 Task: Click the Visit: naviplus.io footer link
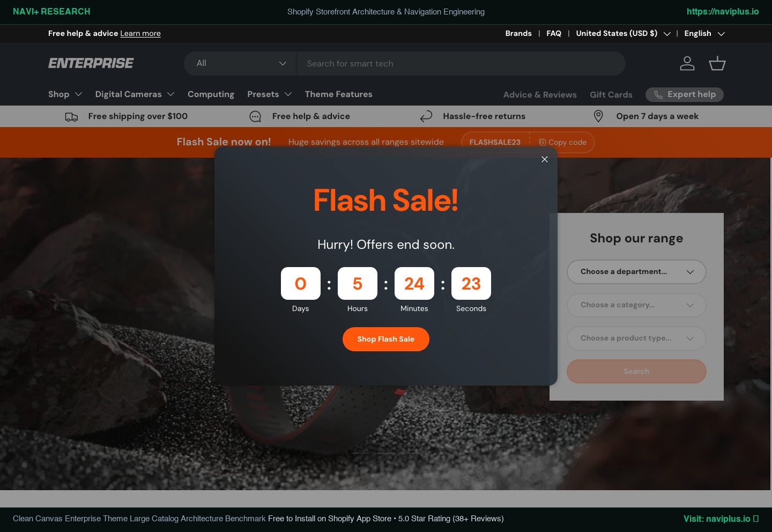coord(721,519)
